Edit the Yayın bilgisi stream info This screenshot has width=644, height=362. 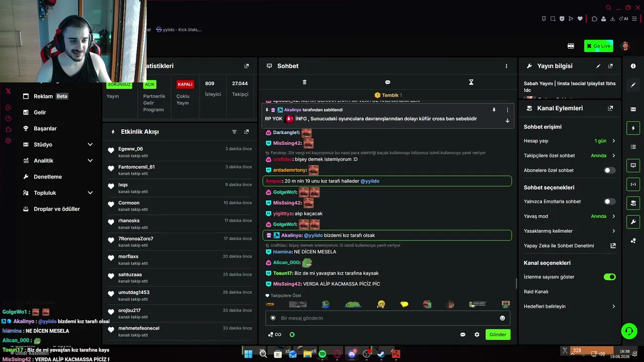598,66
